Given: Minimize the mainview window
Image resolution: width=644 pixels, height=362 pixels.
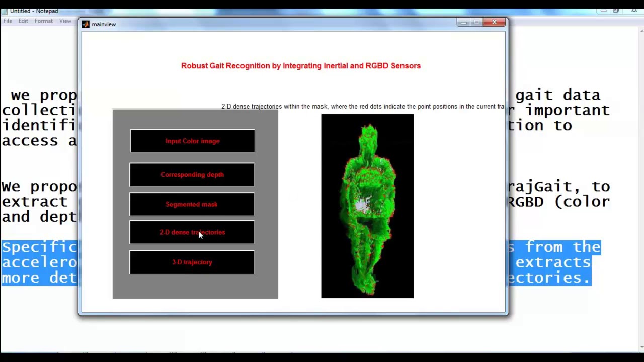Looking at the screenshot, I should click(463, 22).
